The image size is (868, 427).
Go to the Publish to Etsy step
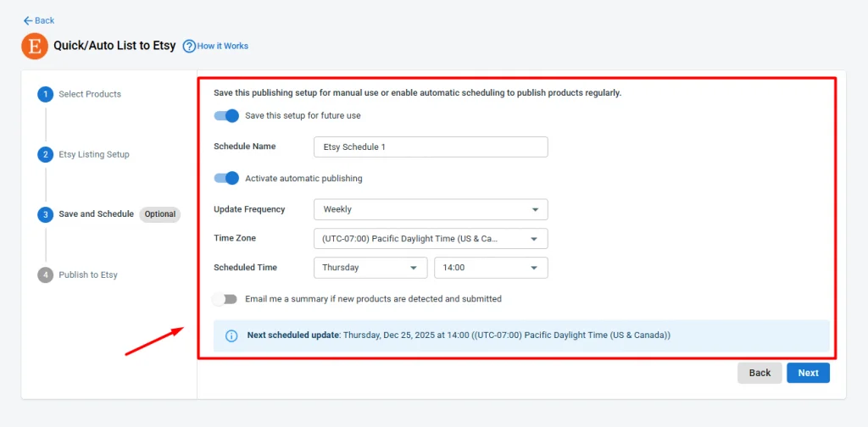tap(88, 274)
